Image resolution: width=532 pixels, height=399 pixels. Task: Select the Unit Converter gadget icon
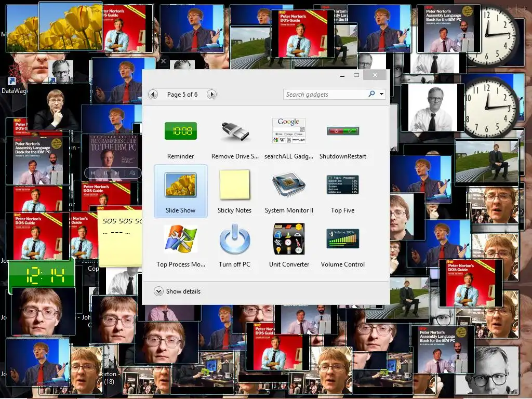click(x=289, y=239)
